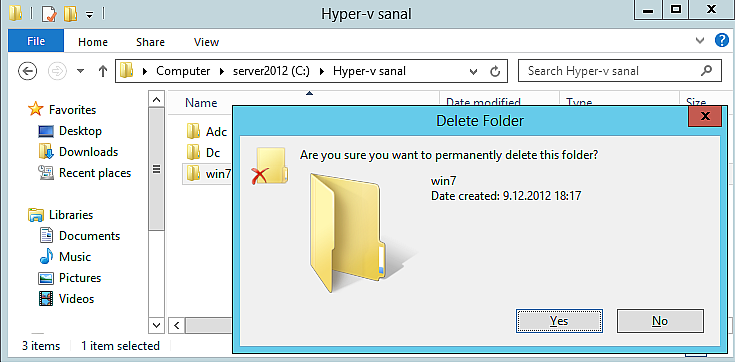
Task: Click the Adc folder icon
Action: 194,131
